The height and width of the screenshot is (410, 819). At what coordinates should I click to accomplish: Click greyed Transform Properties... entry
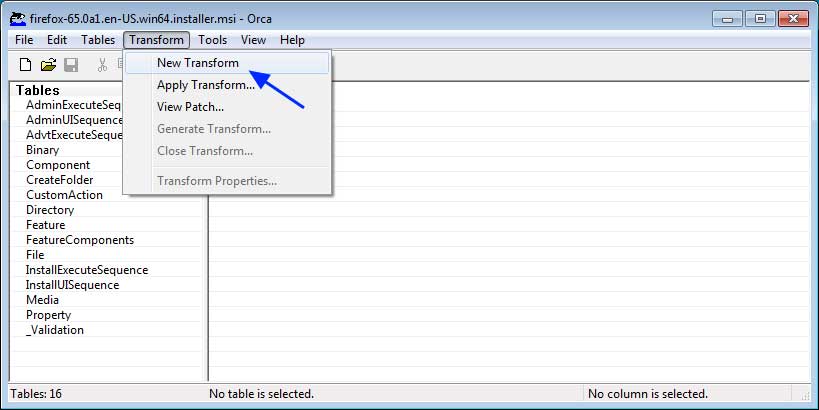coord(227,181)
